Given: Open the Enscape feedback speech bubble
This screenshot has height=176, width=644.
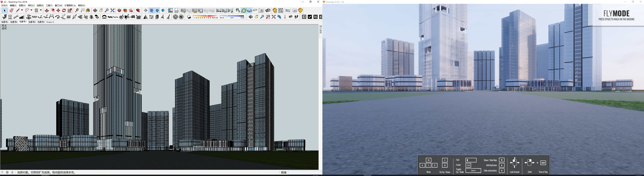Looking at the screenshot, I should (295, 11).
